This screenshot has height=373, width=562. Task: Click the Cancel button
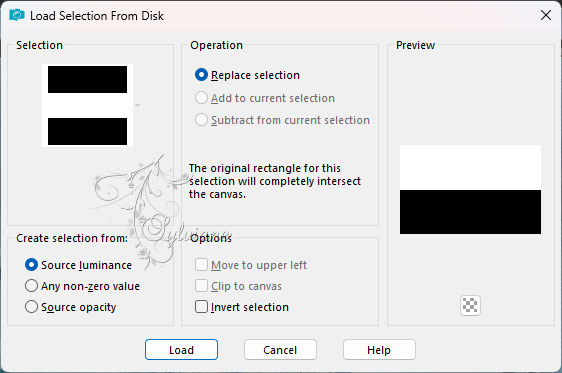click(x=280, y=350)
